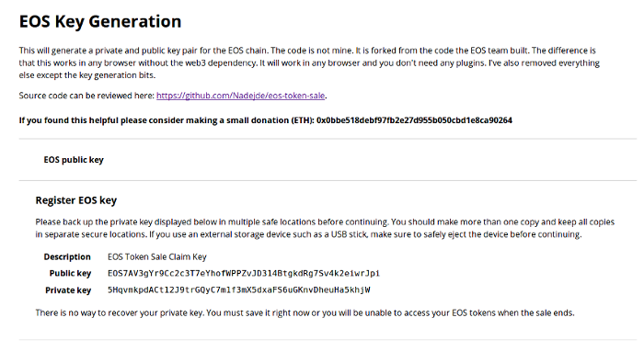Click the intro paragraph about EOS chain key pair
This screenshot has width=644, height=363.
click(309, 62)
